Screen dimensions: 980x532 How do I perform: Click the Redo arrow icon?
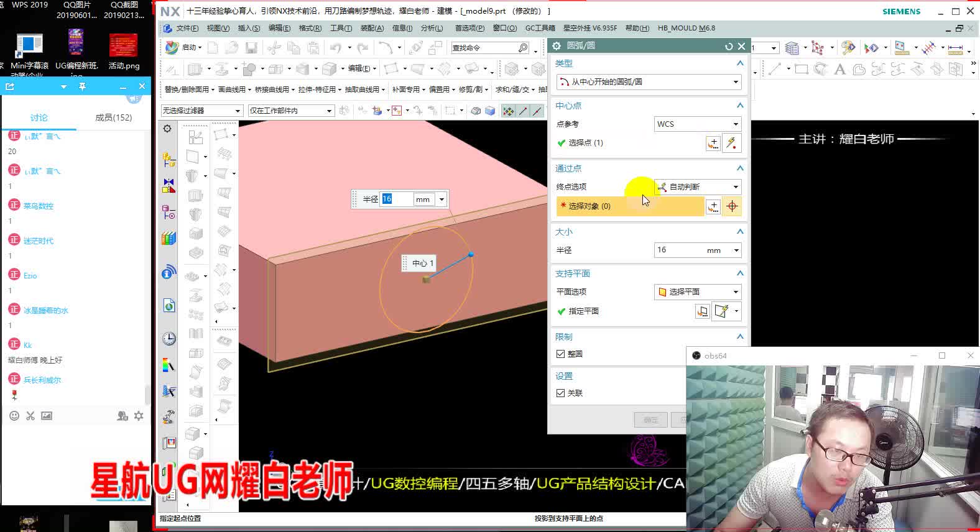(x=363, y=48)
